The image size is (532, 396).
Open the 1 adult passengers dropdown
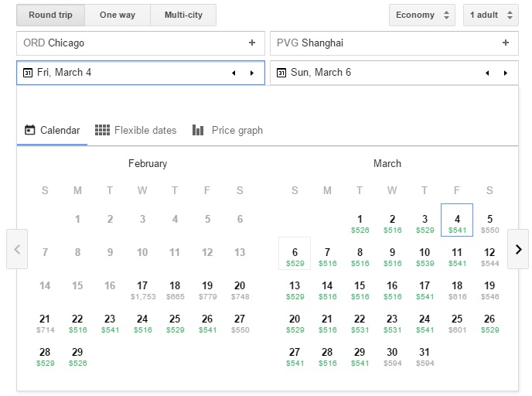coord(490,15)
